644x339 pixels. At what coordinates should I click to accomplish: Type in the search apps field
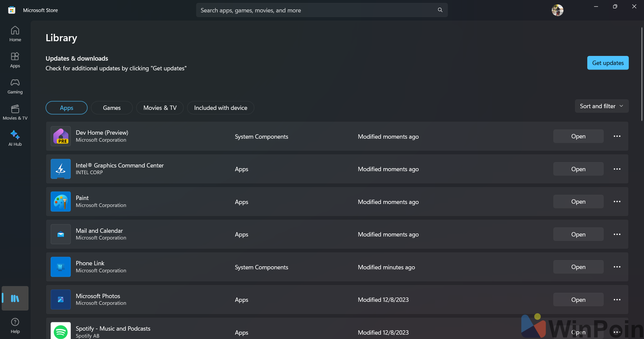pos(315,10)
